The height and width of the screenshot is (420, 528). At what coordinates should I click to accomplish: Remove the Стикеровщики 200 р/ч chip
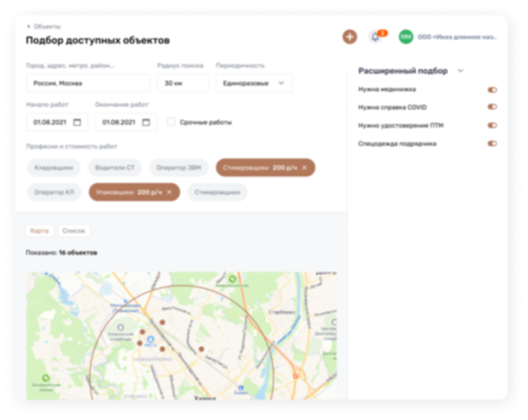click(304, 168)
